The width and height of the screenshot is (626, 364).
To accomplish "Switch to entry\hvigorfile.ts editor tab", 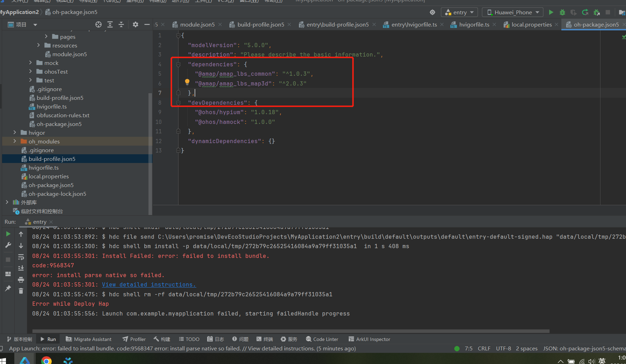I will pos(414,24).
